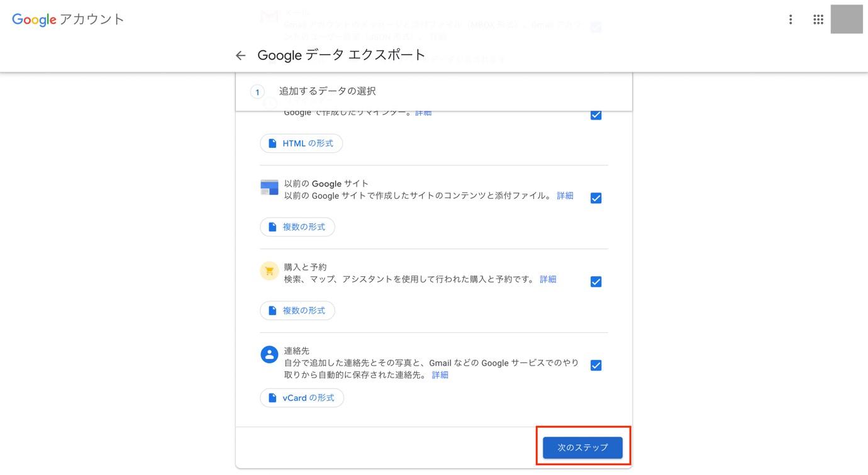Uncheck the 連絡先 checkbox
The image size is (868, 475).
click(x=595, y=364)
